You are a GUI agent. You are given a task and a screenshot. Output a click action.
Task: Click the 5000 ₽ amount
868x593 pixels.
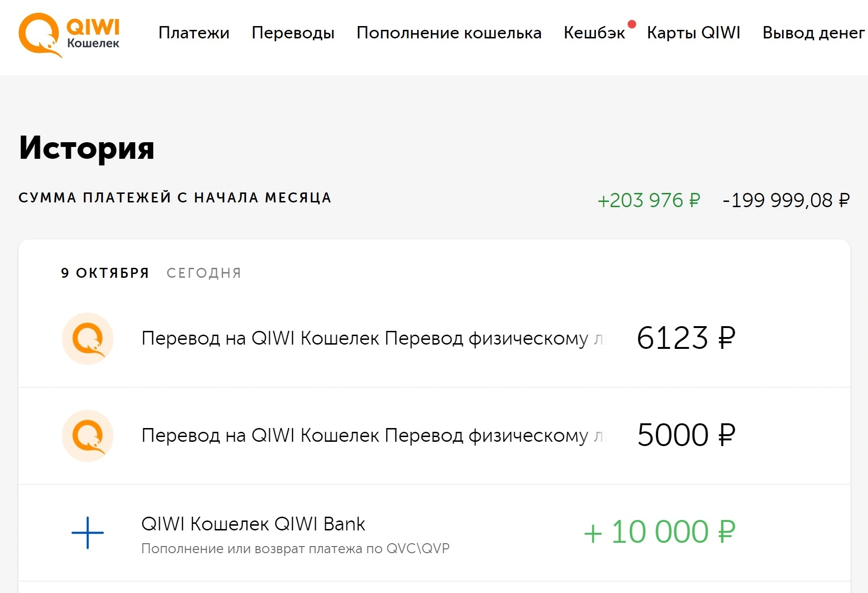point(686,435)
